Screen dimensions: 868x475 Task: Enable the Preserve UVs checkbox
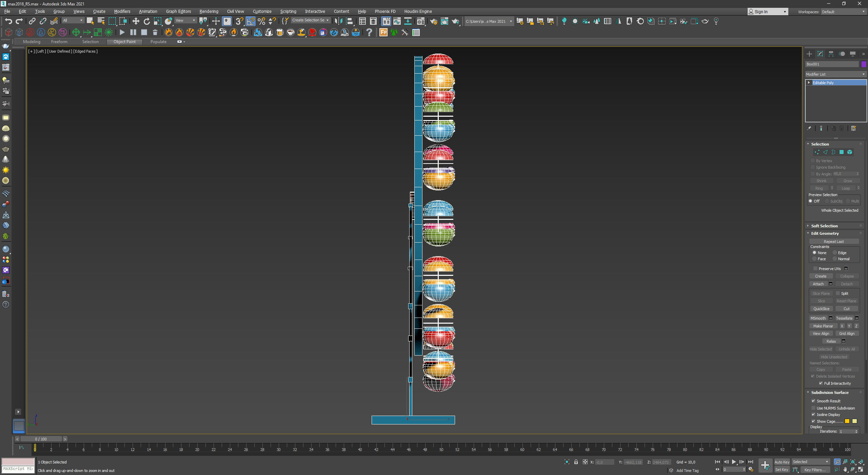tap(816, 268)
